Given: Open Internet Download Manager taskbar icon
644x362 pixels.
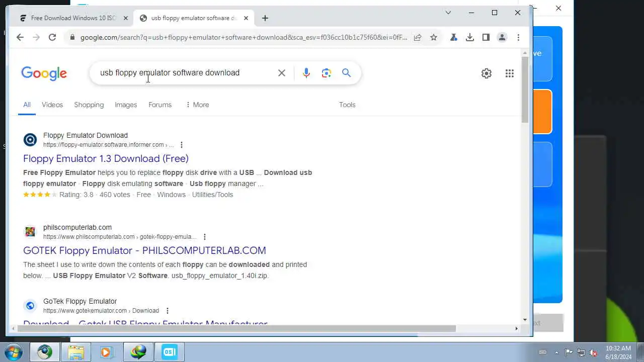Looking at the screenshot, I should point(138,352).
